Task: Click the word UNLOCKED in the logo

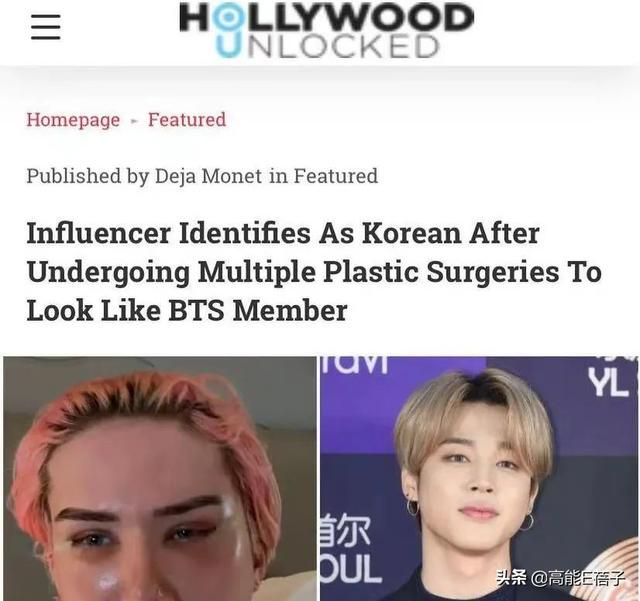Action: (328, 46)
